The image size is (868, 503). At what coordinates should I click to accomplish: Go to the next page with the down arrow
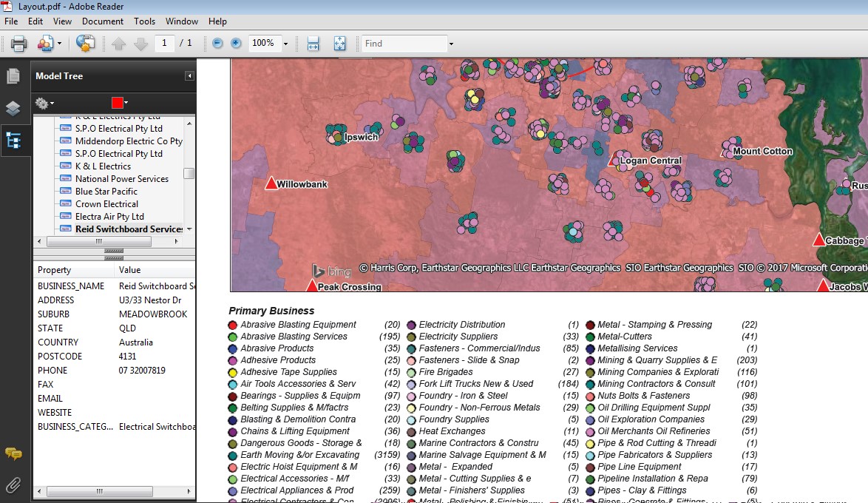140,43
